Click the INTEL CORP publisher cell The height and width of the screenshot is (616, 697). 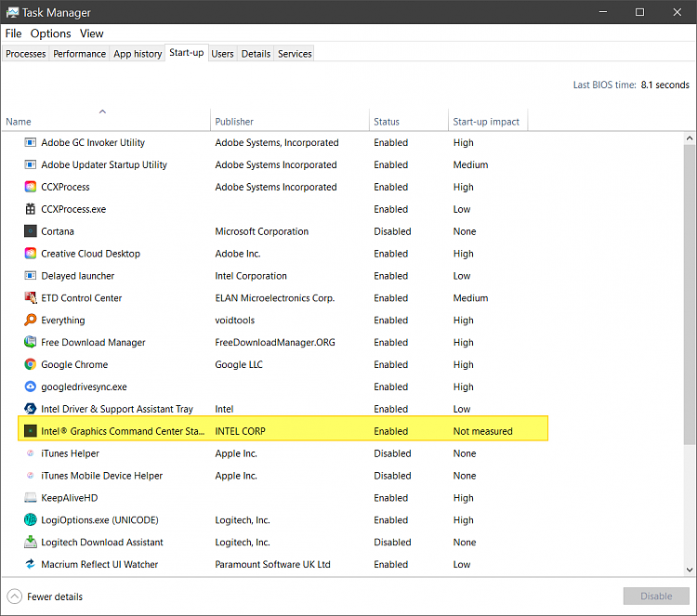240,431
